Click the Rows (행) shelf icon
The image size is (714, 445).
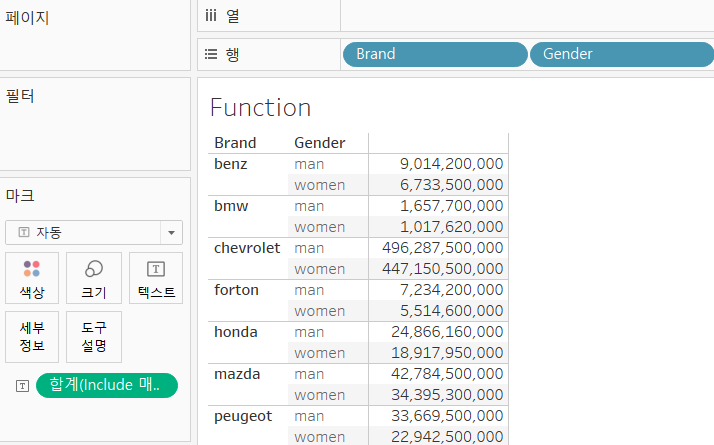[x=211, y=55]
